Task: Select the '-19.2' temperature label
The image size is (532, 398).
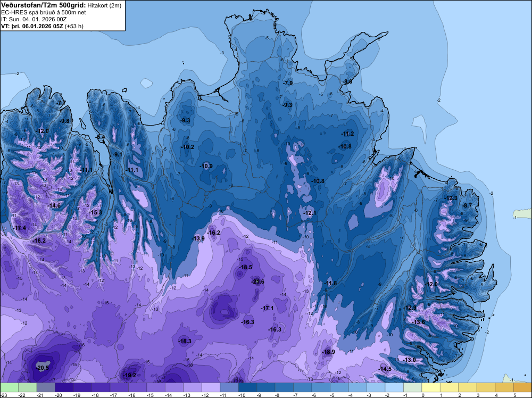Action: [x=130, y=375]
